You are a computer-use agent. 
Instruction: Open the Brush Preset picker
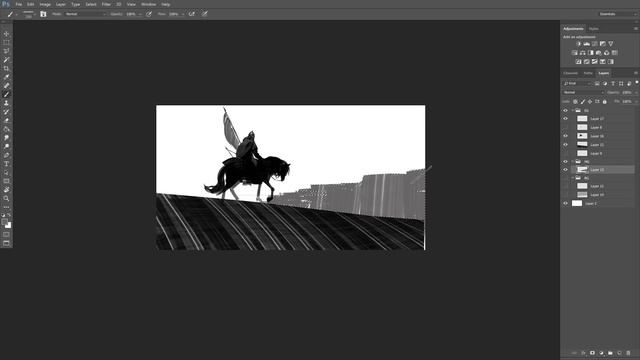pos(29,14)
